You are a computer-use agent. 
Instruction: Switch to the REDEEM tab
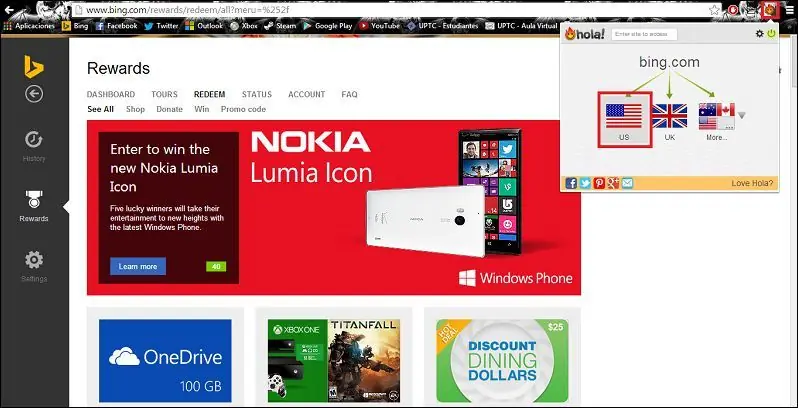pos(210,94)
